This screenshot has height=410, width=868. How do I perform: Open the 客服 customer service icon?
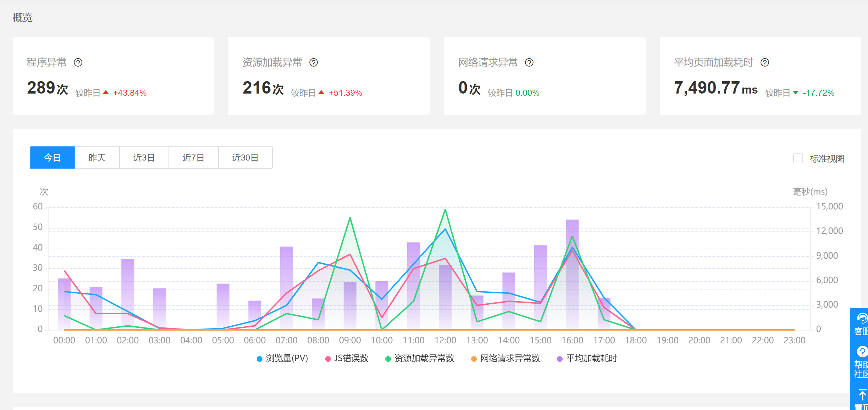pyautogui.click(x=861, y=319)
